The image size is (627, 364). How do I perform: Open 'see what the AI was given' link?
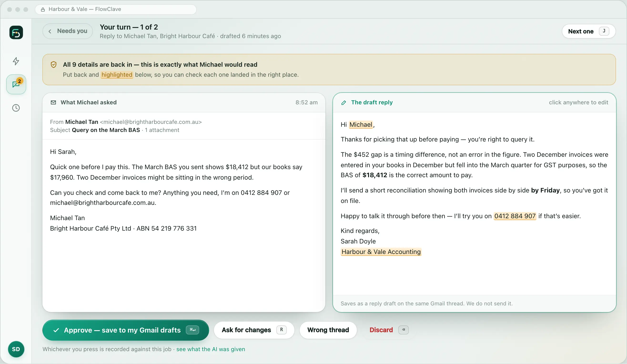click(x=211, y=349)
